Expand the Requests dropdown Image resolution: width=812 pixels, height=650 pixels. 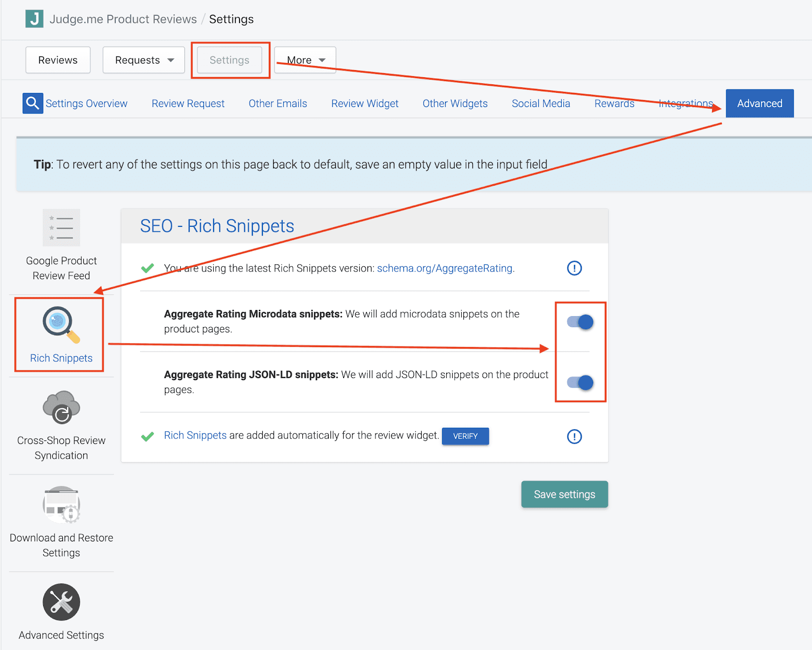pyautogui.click(x=144, y=60)
